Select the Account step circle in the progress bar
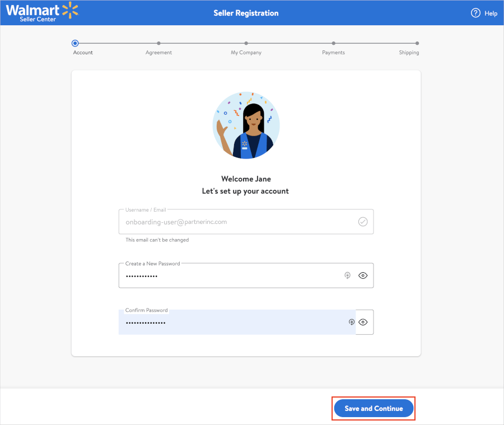 [x=75, y=43]
